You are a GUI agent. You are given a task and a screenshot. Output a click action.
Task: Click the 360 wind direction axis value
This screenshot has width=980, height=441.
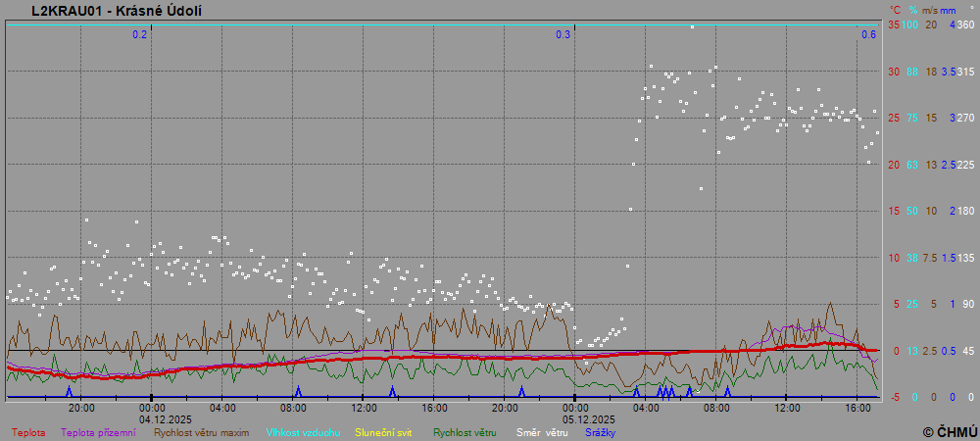pos(965,24)
